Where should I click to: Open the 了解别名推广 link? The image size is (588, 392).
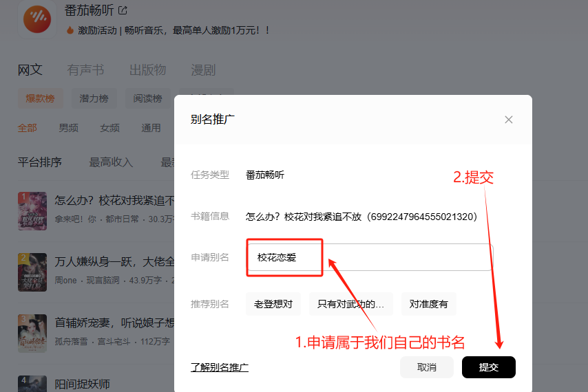coord(220,367)
